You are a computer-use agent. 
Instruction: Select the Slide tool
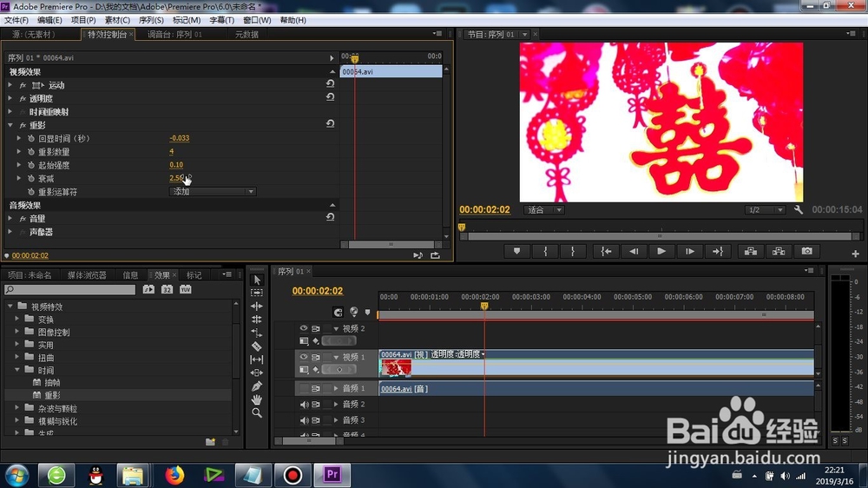[x=257, y=373]
